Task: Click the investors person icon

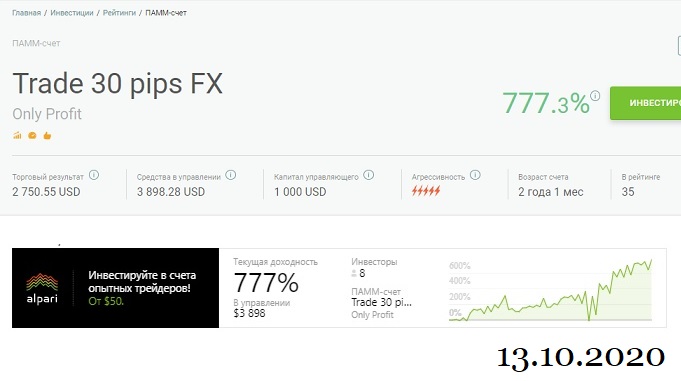Action: 354,273
